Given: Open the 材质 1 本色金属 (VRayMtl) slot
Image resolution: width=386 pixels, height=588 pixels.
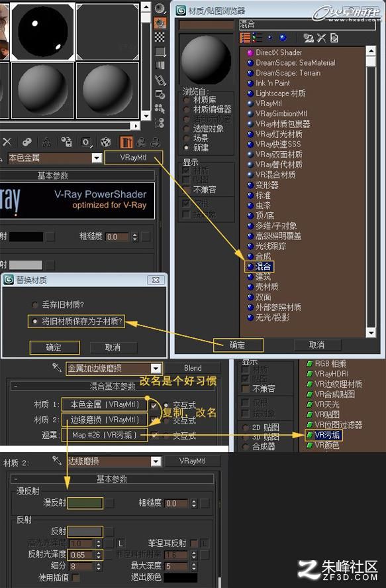Looking at the screenshot, I should coord(105,404).
